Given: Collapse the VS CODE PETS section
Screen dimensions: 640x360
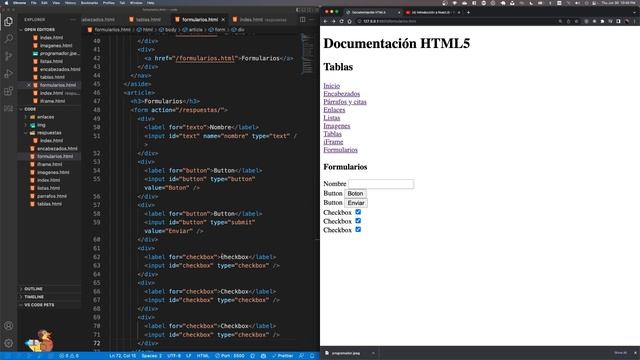Looking at the screenshot, I should point(39,305).
